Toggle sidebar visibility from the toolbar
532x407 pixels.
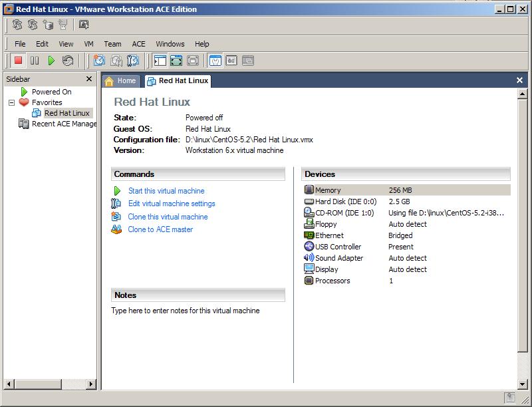point(160,61)
